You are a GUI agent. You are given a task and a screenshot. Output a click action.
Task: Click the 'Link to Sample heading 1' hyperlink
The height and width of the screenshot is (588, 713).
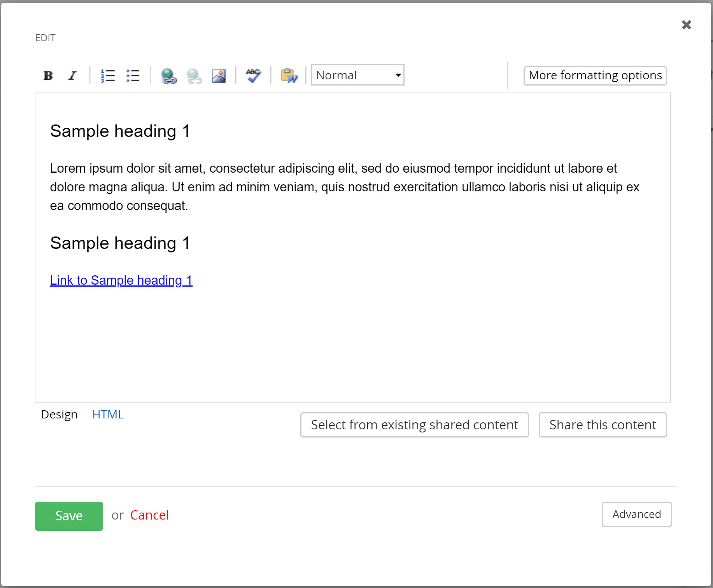pyautogui.click(x=121, y=280)
